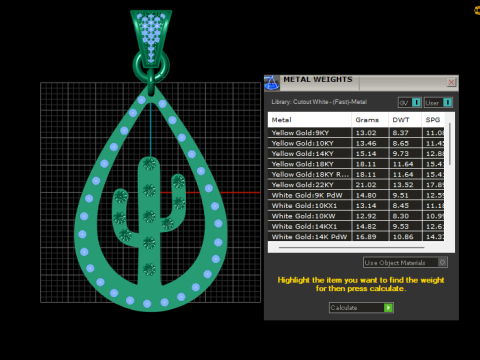Click the DWT column header
The width and height of the screenshot is (480, 360).
(405, 120)
